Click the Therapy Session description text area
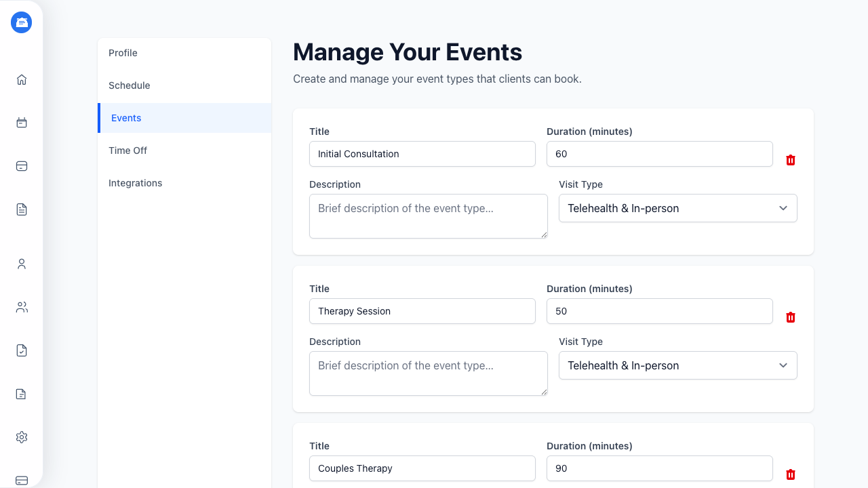The image size is (868, 488). [x=428, y=373]
